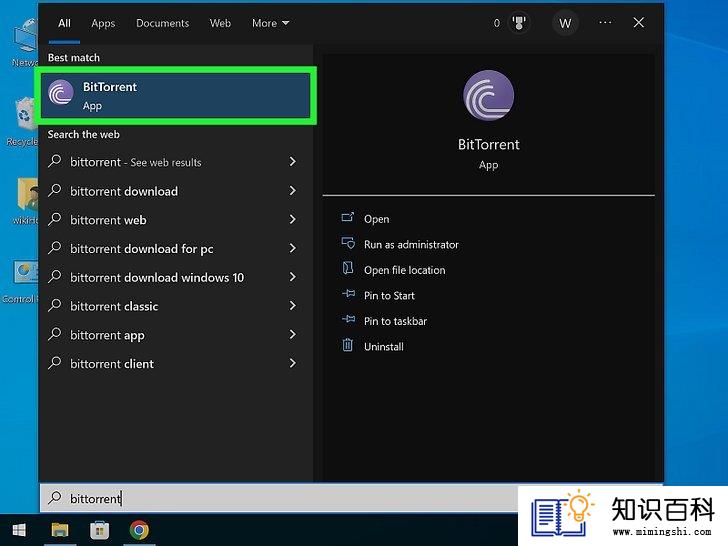The width and height of the screenshot is (728, 546).
Task: Expand 'bittorrent - See web results' chevron
Action: pyautogui.click(x=292, y=162)
